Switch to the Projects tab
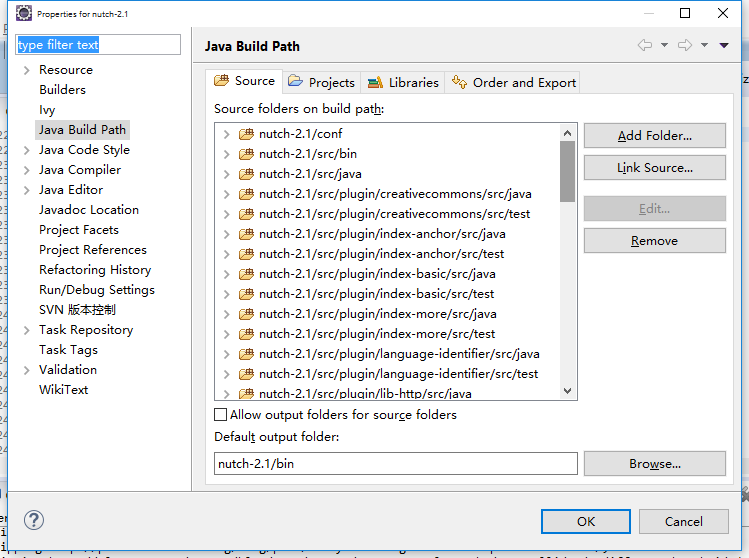 click(x=321, y=82)
